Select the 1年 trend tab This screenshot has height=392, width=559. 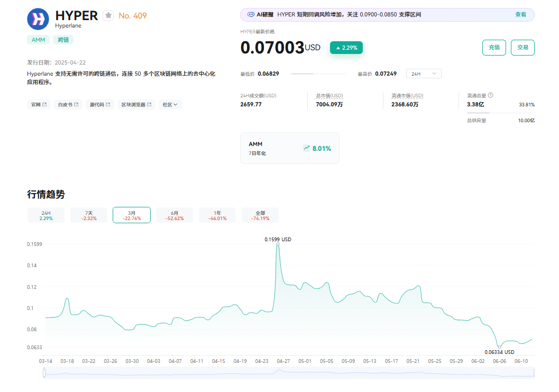pos(217,215)
